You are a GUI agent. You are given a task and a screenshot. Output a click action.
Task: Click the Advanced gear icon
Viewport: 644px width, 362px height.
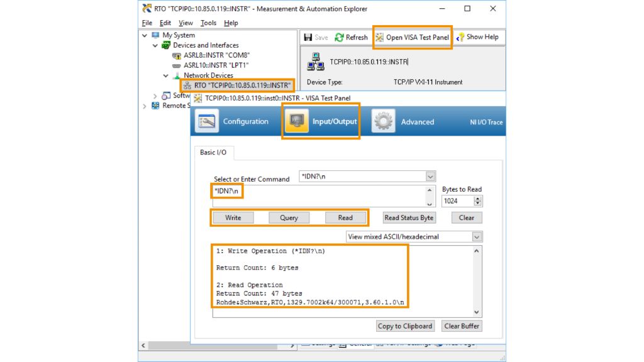tap(384, 121)
